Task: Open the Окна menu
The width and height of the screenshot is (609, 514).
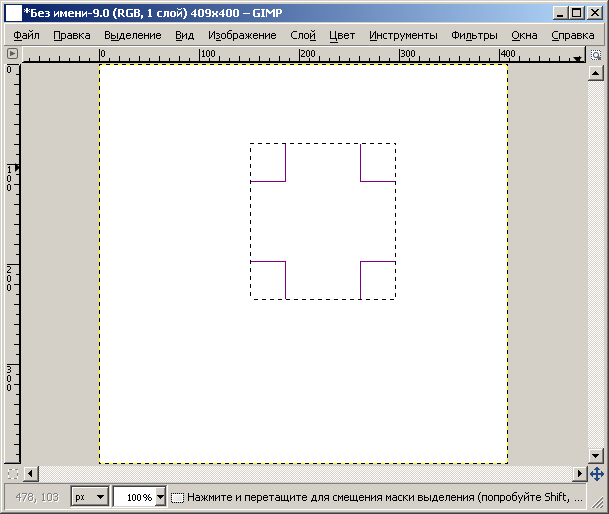Action: tap(524, 35)
